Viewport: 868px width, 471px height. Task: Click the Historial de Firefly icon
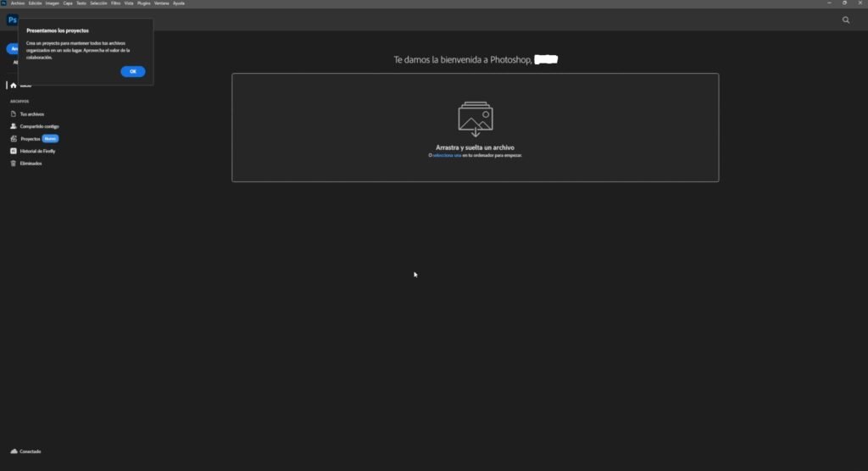(14, 151)
